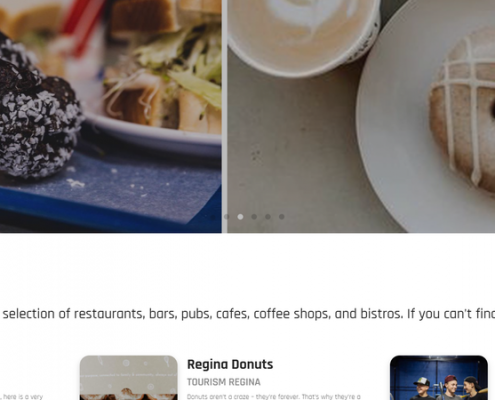The image size is (495, 400).
Task: Click the latte cup in the slide
Action: (303, 35)
